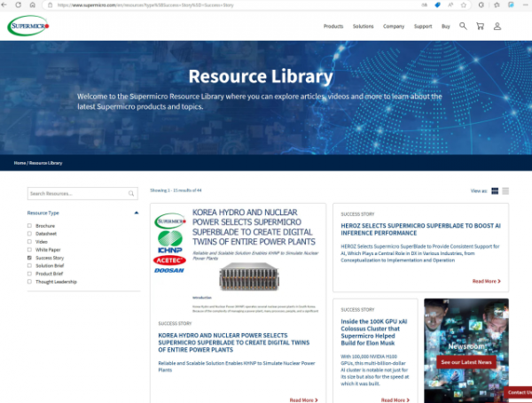Screen dimensions: 532x403
Task: Open the shopping cart icon
Action: (480, 26)
